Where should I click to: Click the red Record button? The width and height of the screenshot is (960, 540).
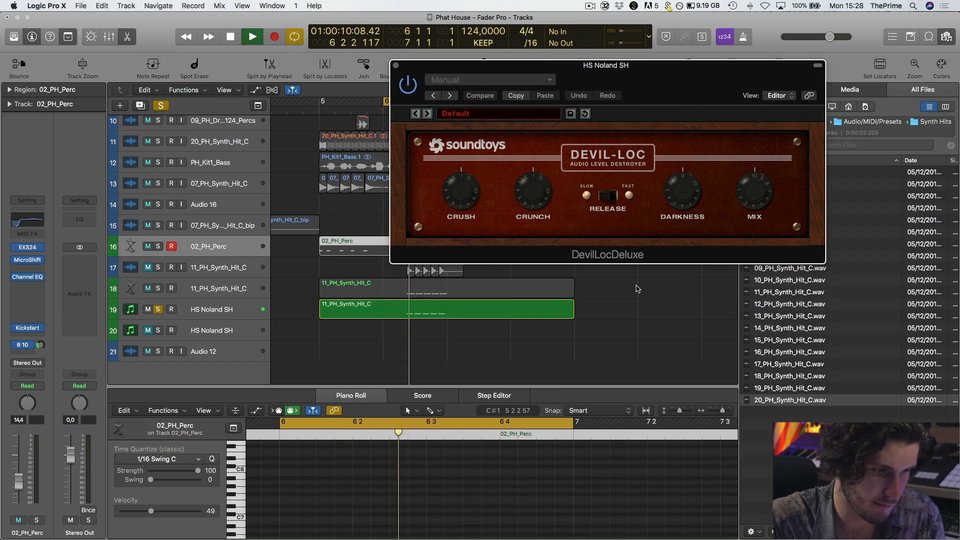(274, 37)
